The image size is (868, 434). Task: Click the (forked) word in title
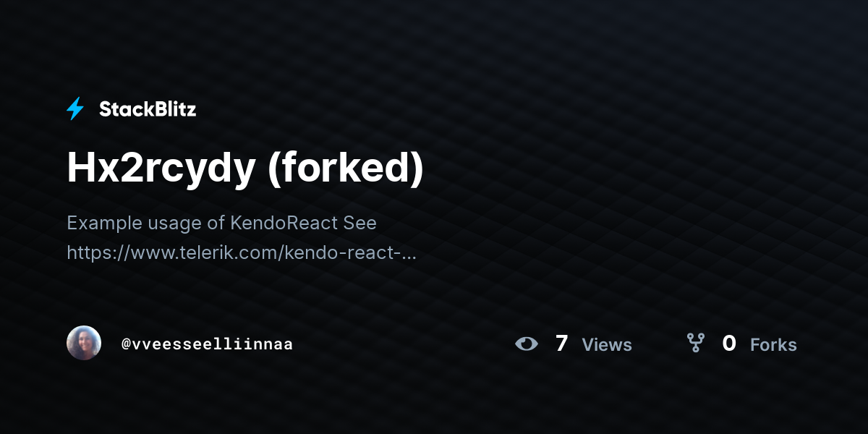[345, 168]
